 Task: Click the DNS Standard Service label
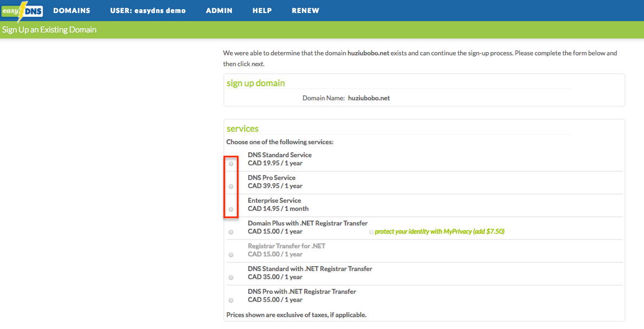(x=280, y=155)
